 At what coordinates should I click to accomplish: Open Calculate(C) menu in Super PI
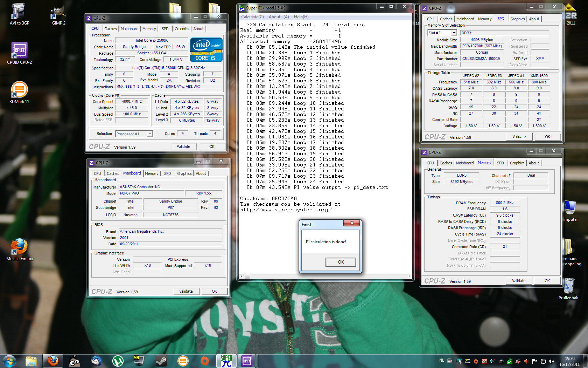(x=252, y=17)
